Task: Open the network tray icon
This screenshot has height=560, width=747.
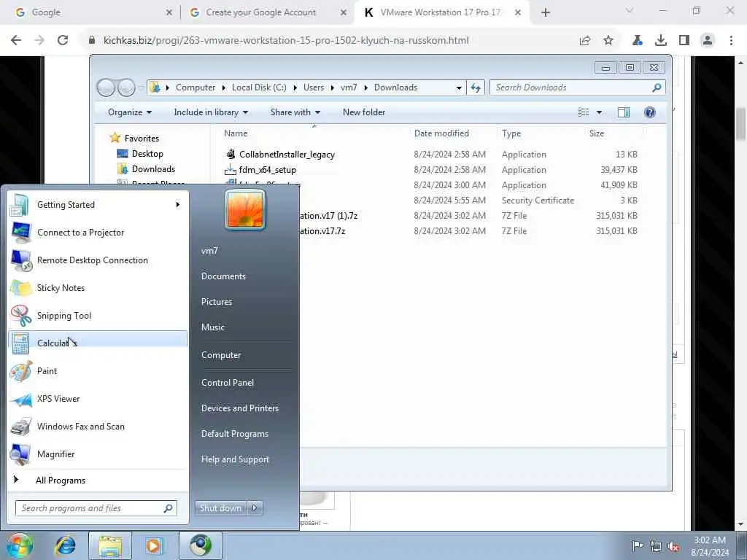Action: (x=656, y=546)
